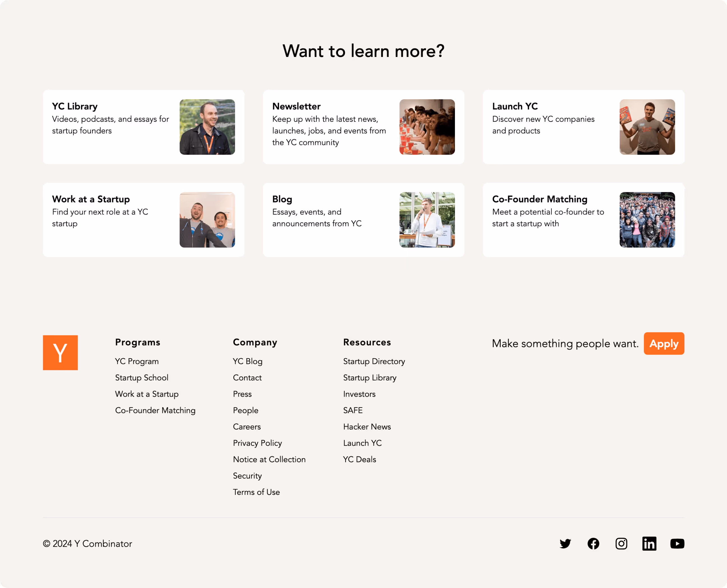
Task: Open the Blog card title
Action: pos(282,199)
